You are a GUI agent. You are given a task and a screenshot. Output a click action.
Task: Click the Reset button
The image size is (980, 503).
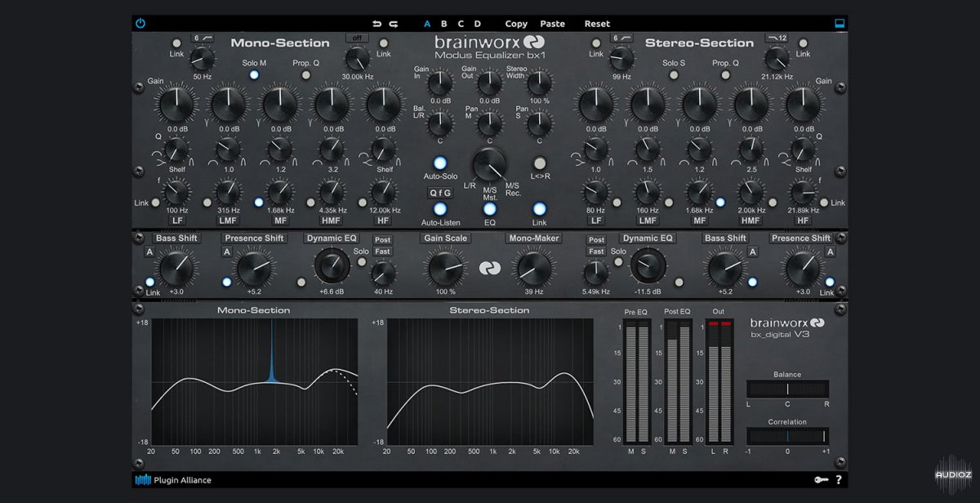597,24
